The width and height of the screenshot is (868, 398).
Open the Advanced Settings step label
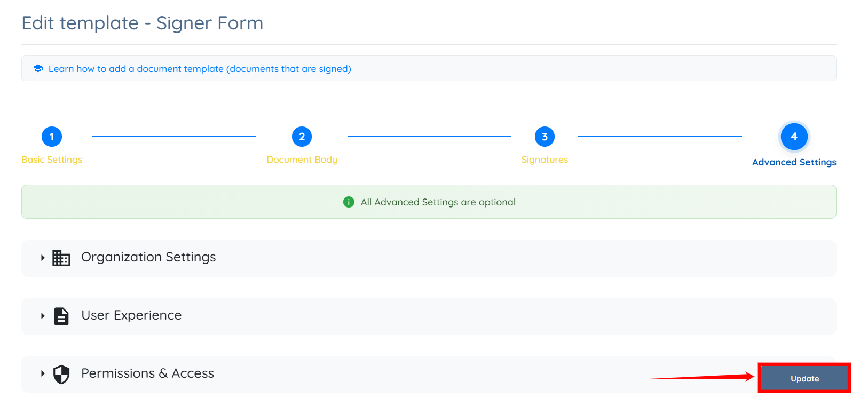pyautogui.click(x=794, y=162)
